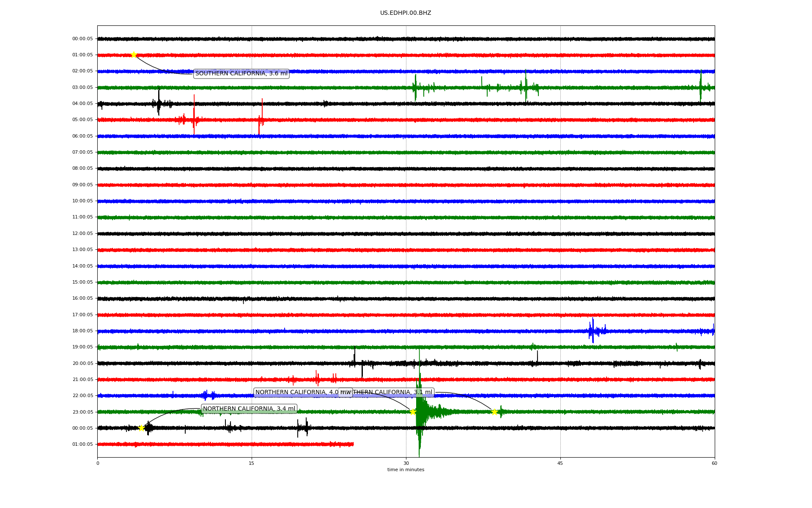
Task: Click the 45 tick on time axis
Action: tap(560, 463)
